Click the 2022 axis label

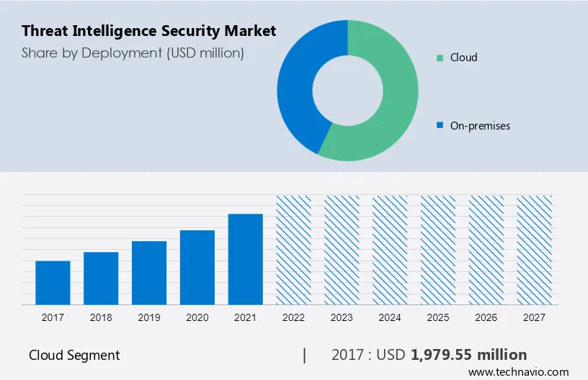coord(293,317)
